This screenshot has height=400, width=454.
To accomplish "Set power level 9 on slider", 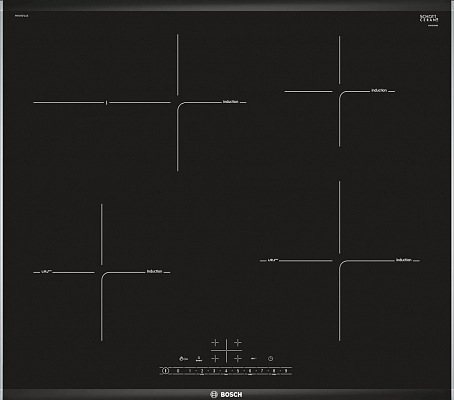I will tap(286, 371).
